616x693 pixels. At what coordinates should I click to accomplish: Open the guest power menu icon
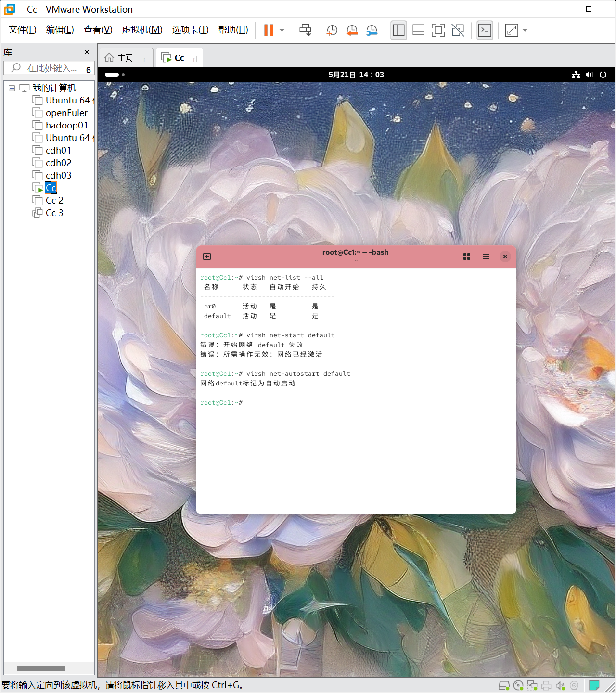[x=603, y=75]
